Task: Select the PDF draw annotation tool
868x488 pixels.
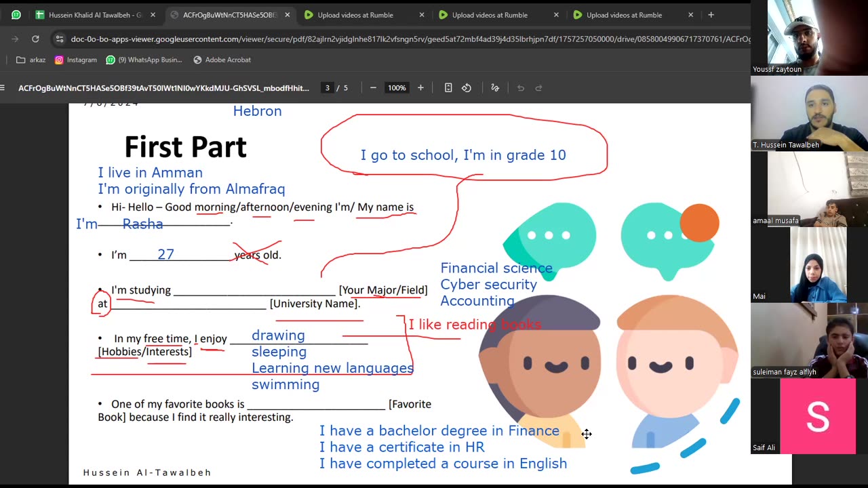Action: (x=495, y=88)
